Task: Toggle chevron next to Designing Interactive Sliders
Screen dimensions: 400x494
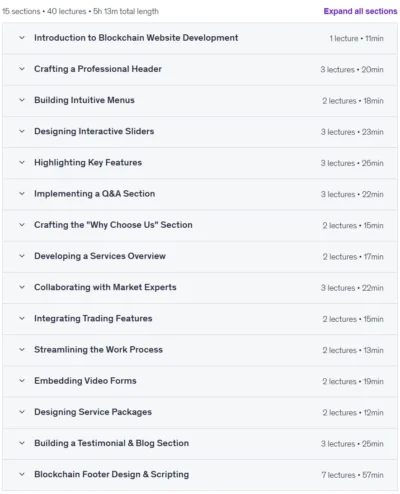Action: pos(22,131)
